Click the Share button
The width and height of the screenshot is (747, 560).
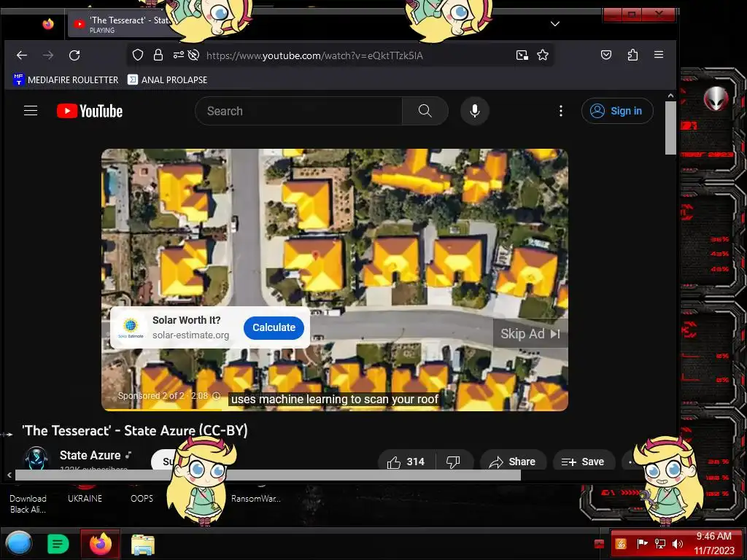tap(513, 462)
